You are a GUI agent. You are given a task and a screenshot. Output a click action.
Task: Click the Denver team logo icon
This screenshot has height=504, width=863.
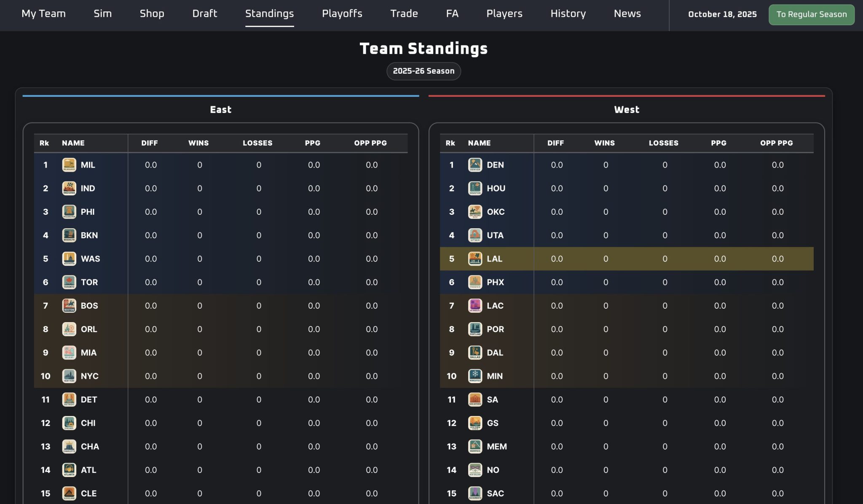pyautogui.click(x=475, y=165)
